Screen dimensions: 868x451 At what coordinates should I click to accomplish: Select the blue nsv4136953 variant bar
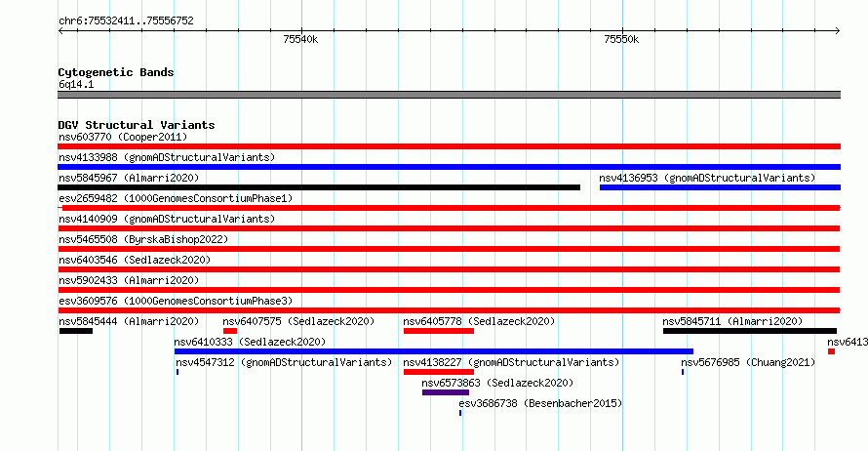coord(720,187)
